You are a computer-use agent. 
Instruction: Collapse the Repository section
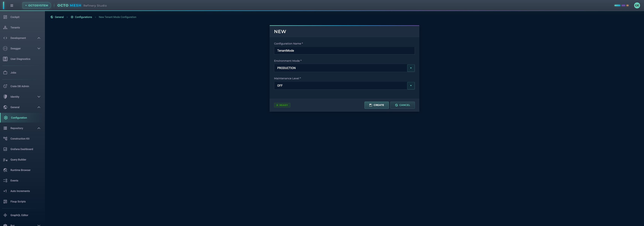39,128
